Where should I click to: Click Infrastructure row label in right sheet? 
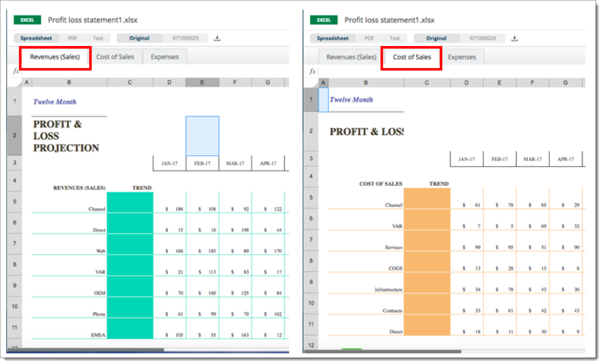pos(388,290)
